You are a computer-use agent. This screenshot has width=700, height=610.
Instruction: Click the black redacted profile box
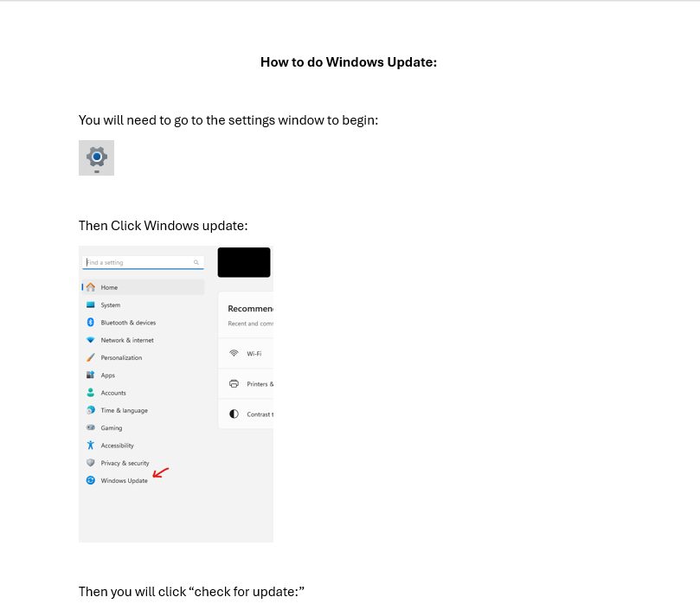click(244, 262)
